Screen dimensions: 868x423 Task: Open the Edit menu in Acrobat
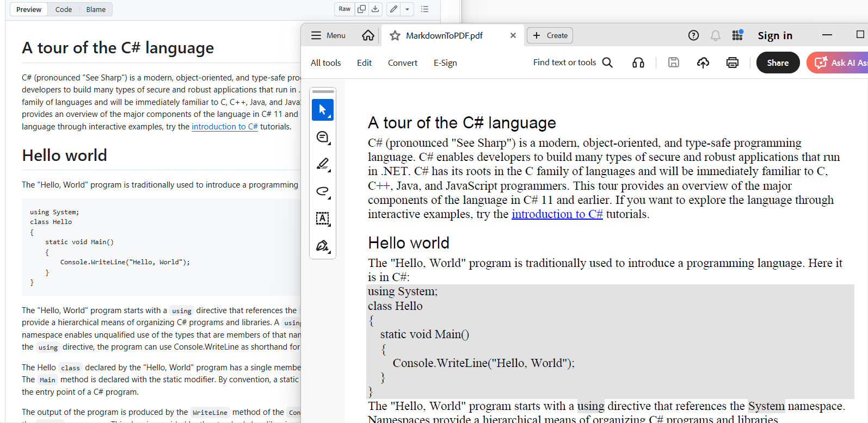(x=364, y=63)
